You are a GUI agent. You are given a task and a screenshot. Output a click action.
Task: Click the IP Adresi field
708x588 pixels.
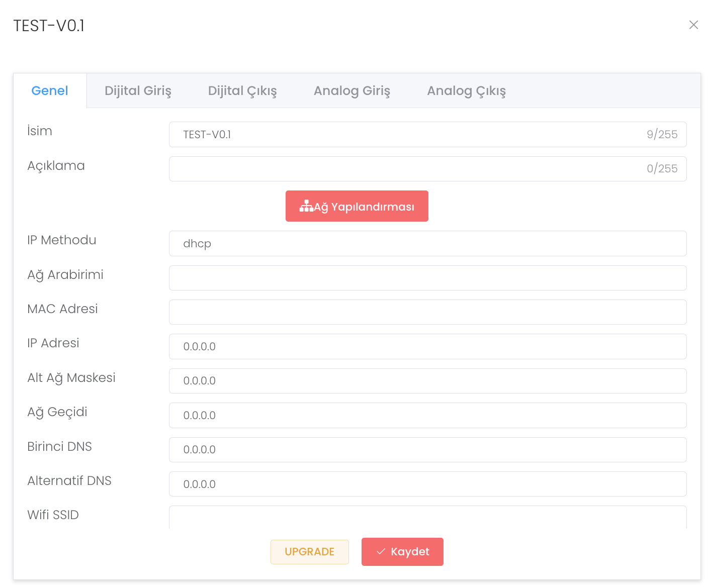[427, 347]
